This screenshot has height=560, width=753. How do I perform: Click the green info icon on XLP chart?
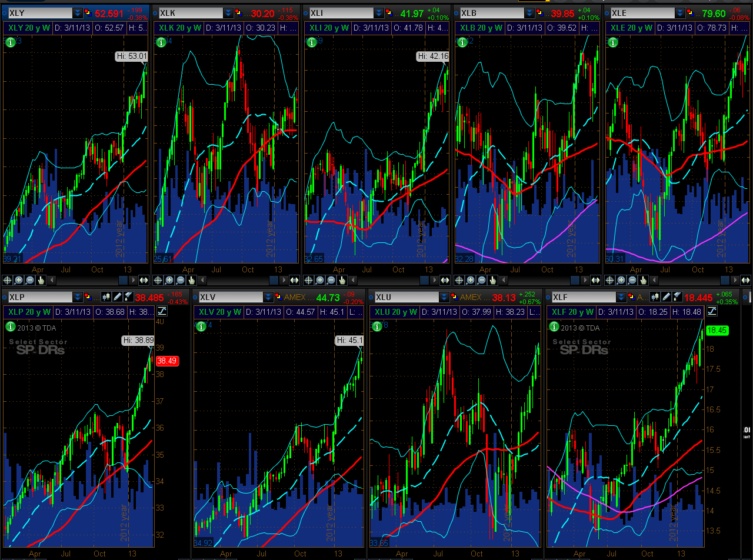tap(9, 326)
